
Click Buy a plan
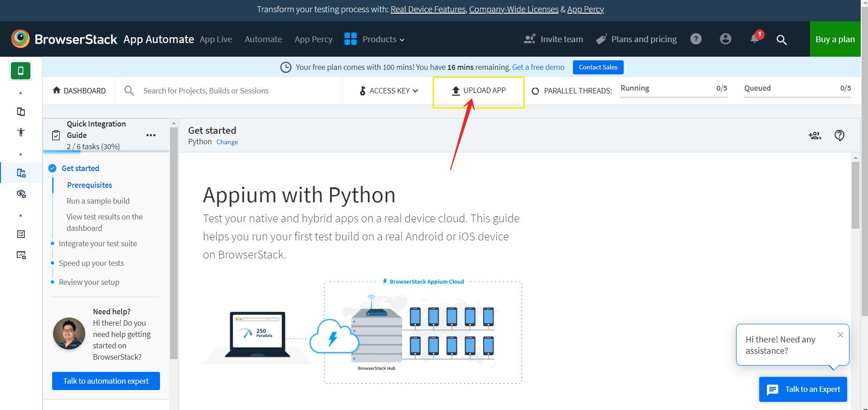coord(835,39)
